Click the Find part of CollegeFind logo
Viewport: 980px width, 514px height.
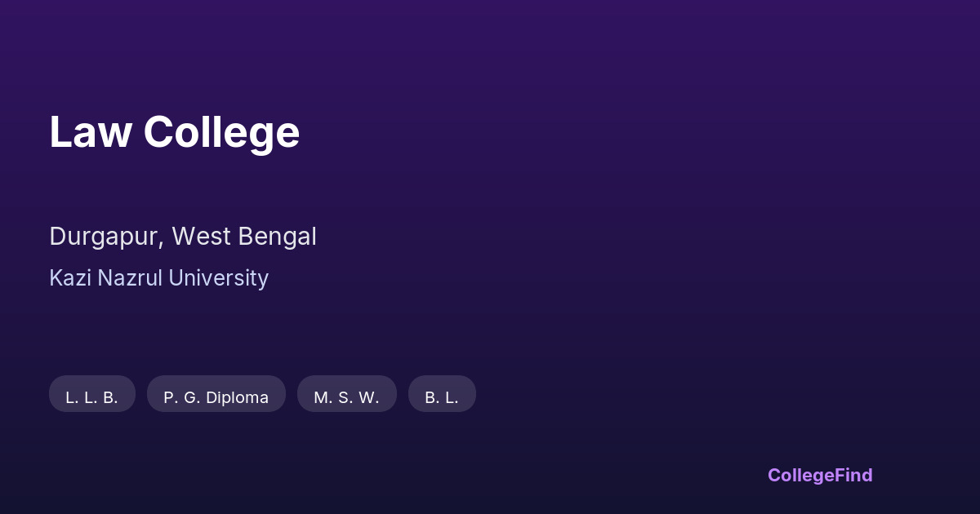855,475
